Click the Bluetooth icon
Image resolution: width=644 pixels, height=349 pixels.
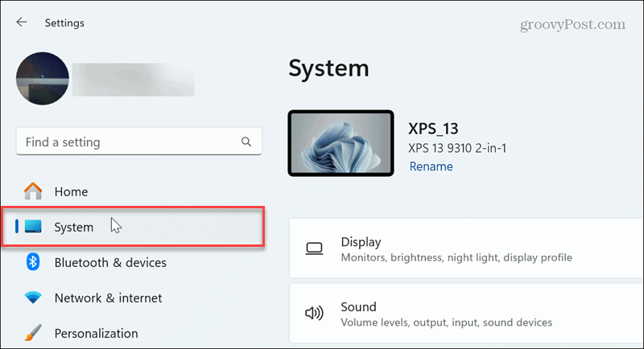(33, 262)
